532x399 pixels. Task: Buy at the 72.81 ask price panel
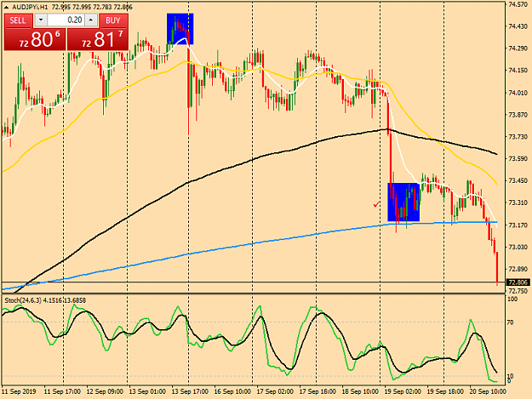98,39
